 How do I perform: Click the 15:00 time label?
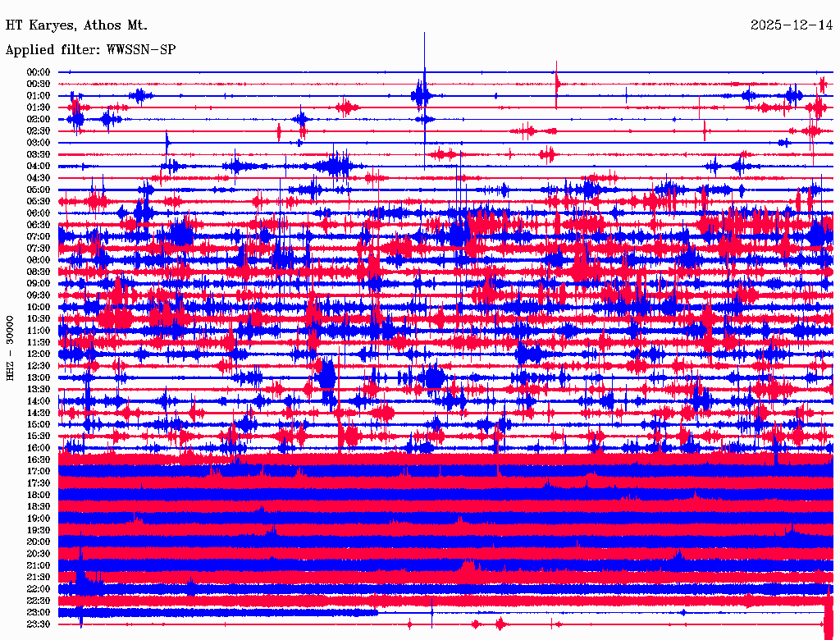pos(39,424)
